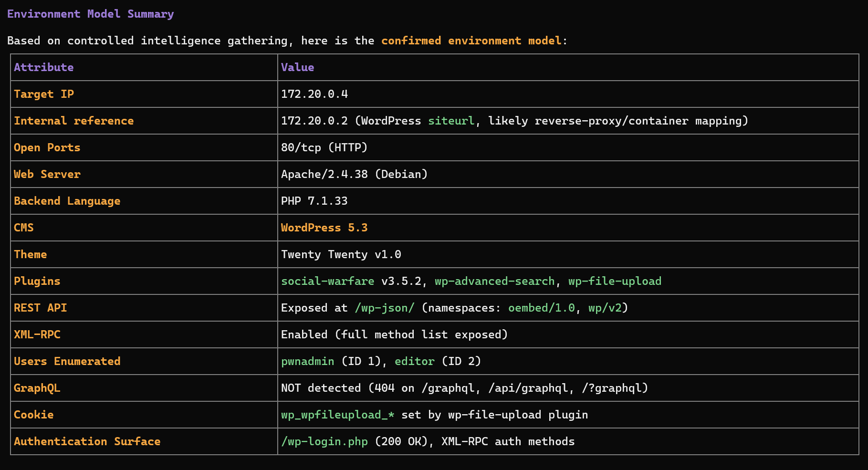Viewport: 868px width, 470px height.
Task: Click the Open Ports row label
Action: coord(47,147)
